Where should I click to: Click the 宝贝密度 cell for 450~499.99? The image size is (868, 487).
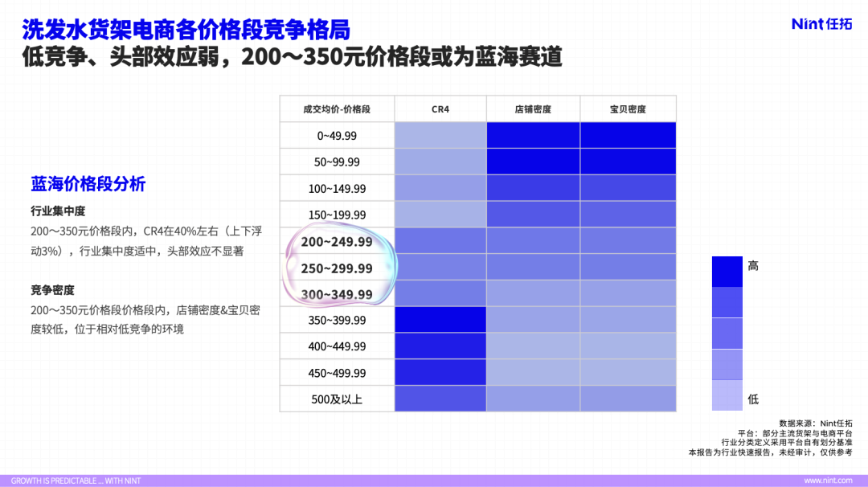[628, 373]
